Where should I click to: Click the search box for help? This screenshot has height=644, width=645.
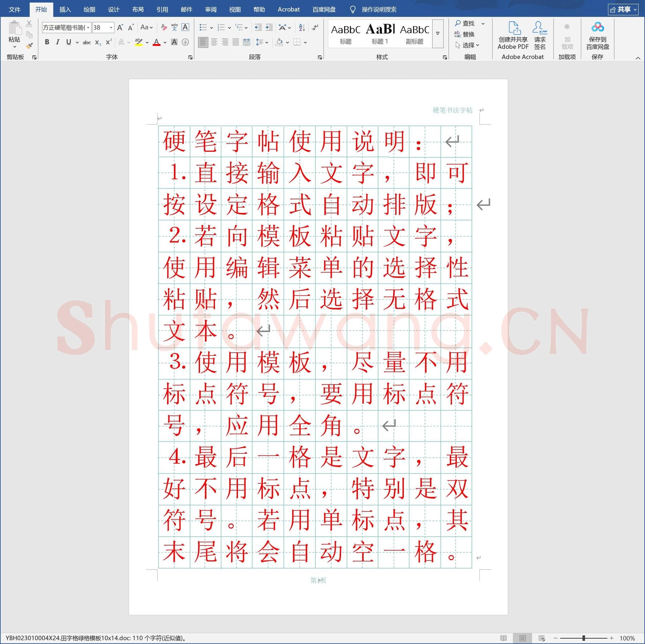click(379, 9)
